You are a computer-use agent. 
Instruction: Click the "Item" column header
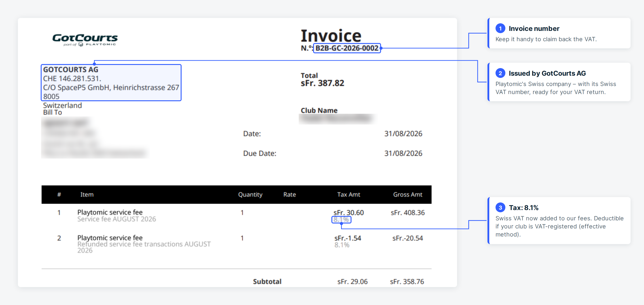click(87, 195)
